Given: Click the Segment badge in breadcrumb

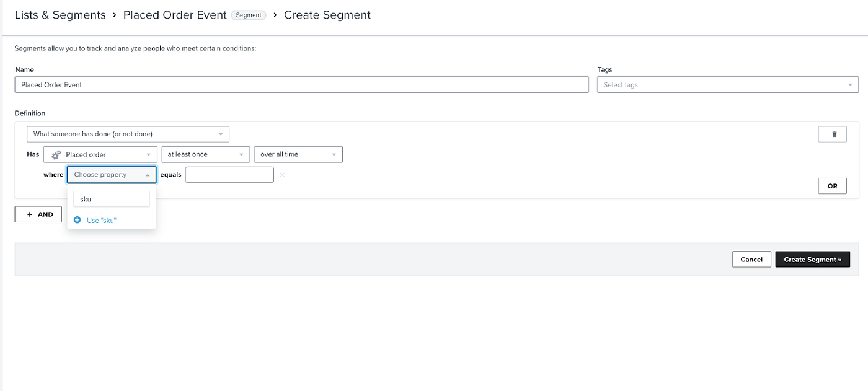Looking at the screenshot, I should click(249, 15).
